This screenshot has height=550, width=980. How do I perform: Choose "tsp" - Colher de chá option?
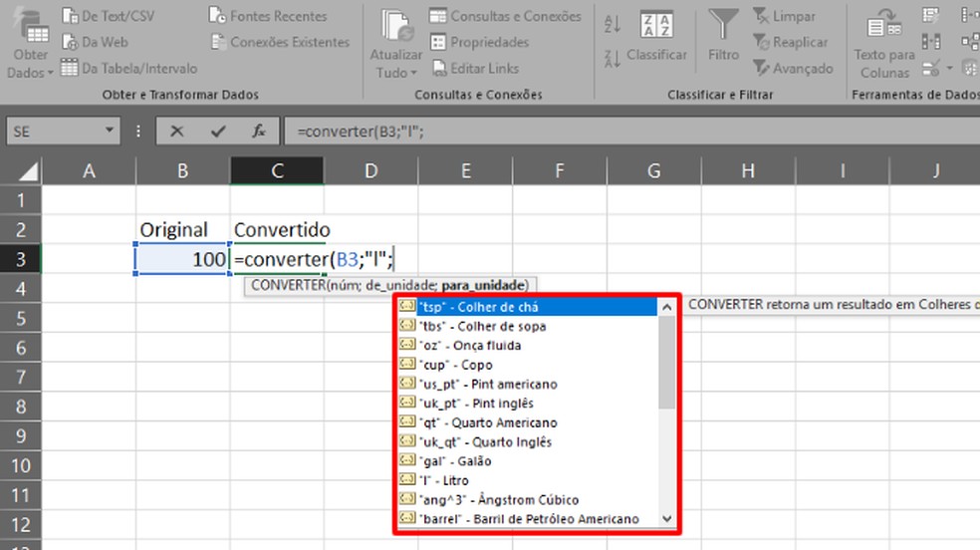[528, 306]
